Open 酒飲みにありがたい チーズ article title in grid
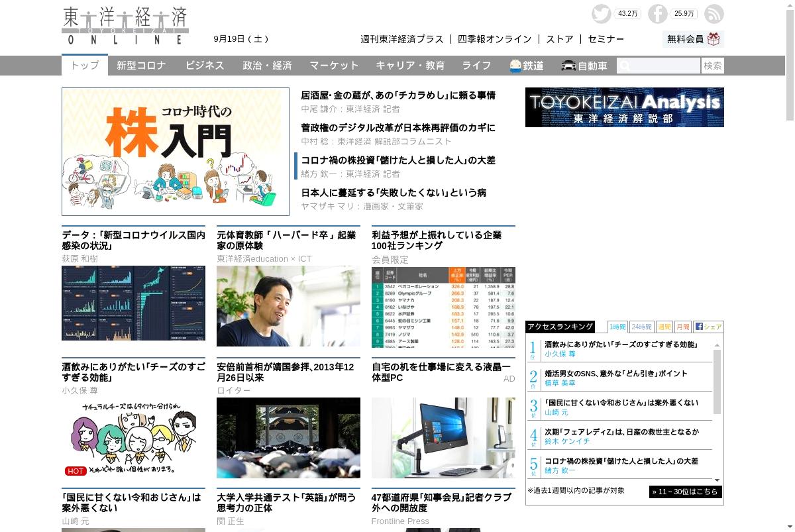Screen dimensions: 795x532 point(133,372)
